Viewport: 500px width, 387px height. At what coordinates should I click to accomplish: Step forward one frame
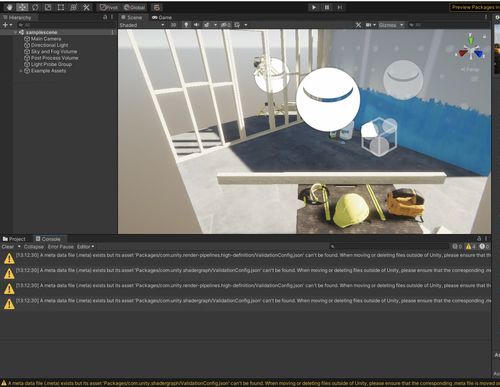[339, 7]
